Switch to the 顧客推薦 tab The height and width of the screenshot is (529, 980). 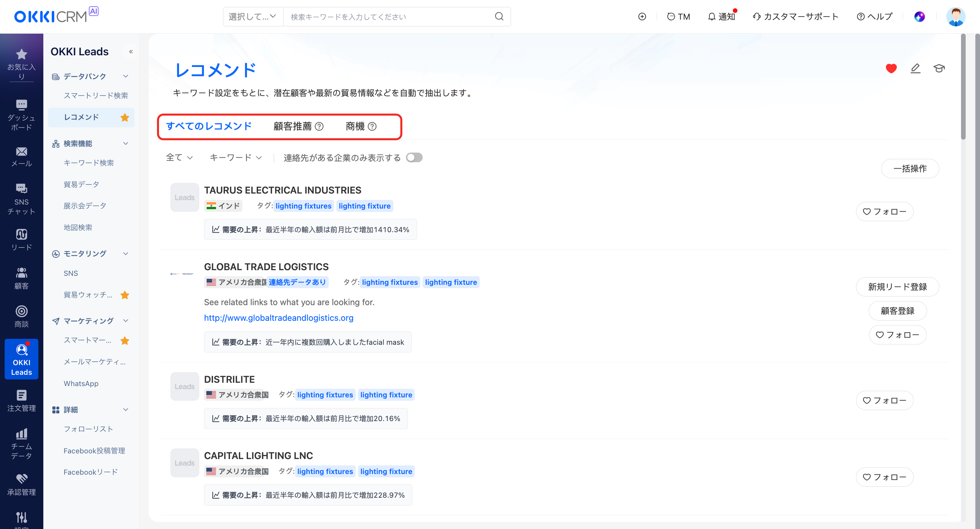[292, 126]
